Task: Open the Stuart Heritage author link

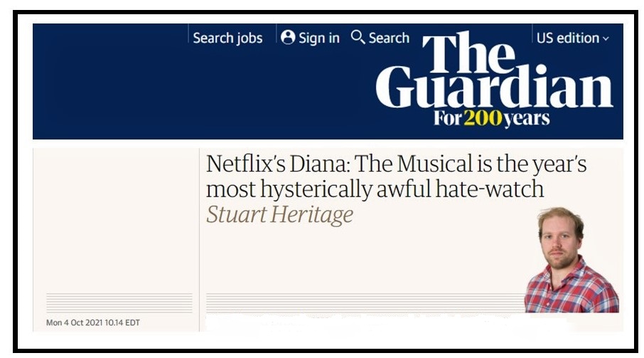Action: pyautogui.click(x=279, y=214)
